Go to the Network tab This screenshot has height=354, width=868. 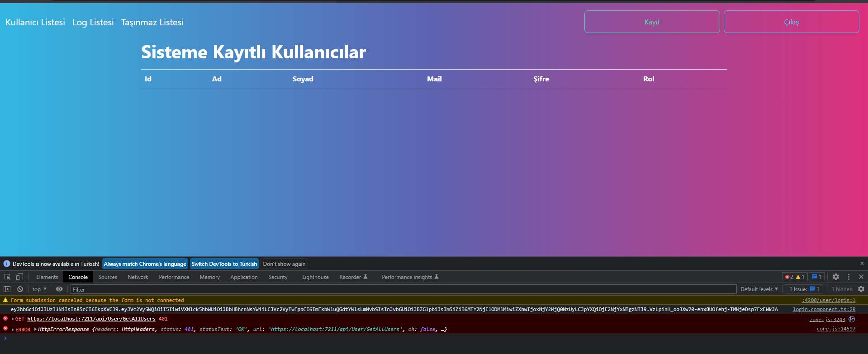tap(138, 277)
